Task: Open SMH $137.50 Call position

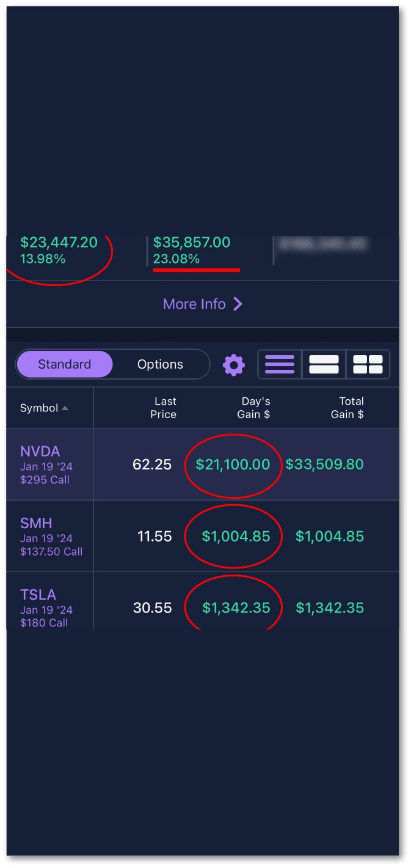Action: point(51,537)
